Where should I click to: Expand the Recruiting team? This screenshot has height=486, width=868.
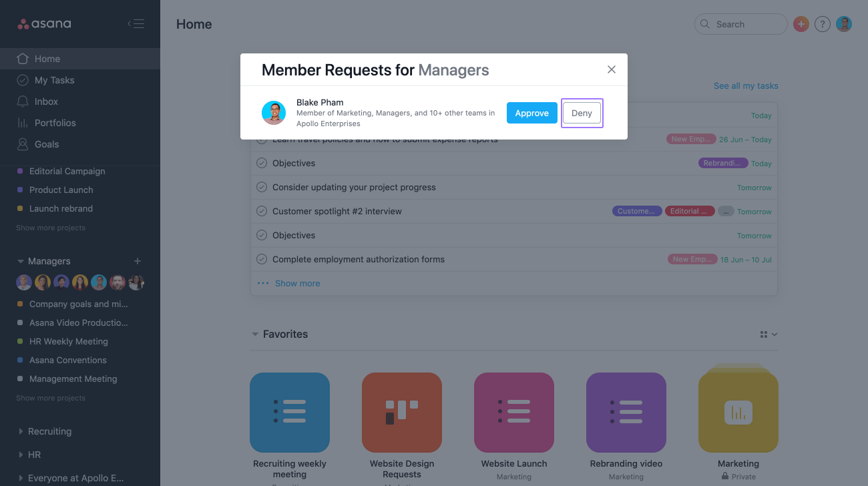tap(21, 431)
